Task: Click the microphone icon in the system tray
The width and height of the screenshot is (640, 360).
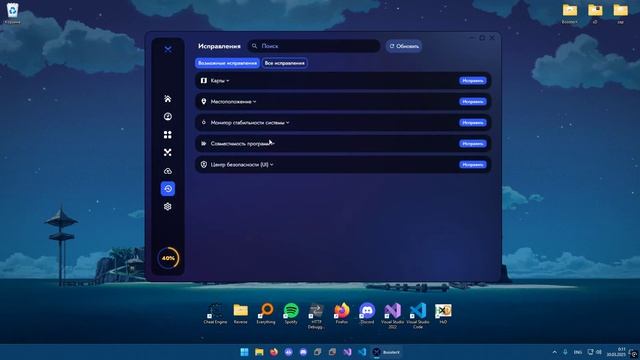Action: [x=565, y=352]
